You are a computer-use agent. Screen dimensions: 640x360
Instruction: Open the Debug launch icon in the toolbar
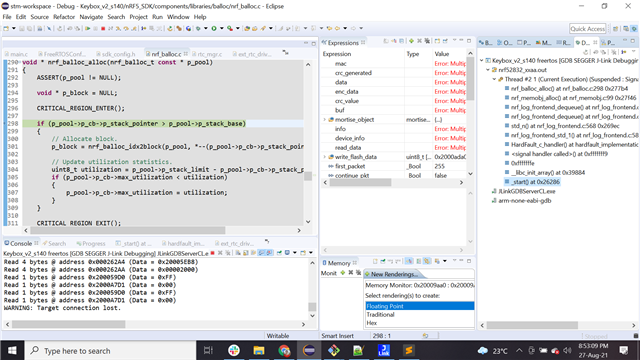click(198, 29)
